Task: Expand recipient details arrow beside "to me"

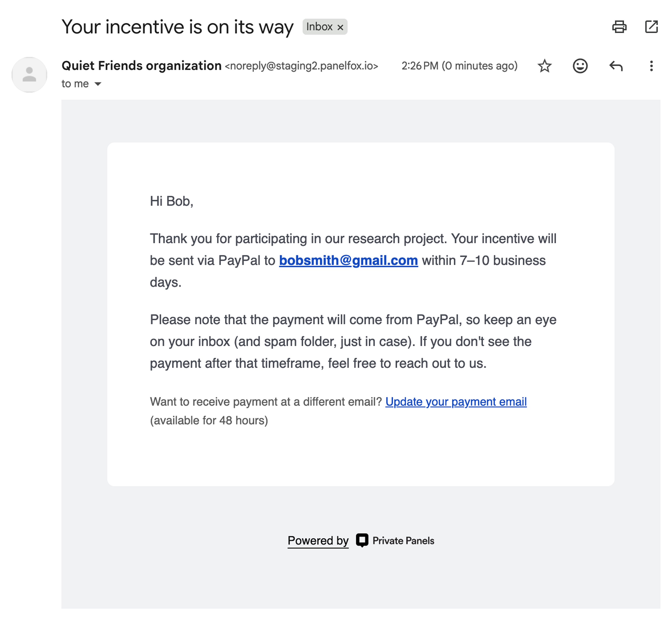Action: (x=98, y=84)
